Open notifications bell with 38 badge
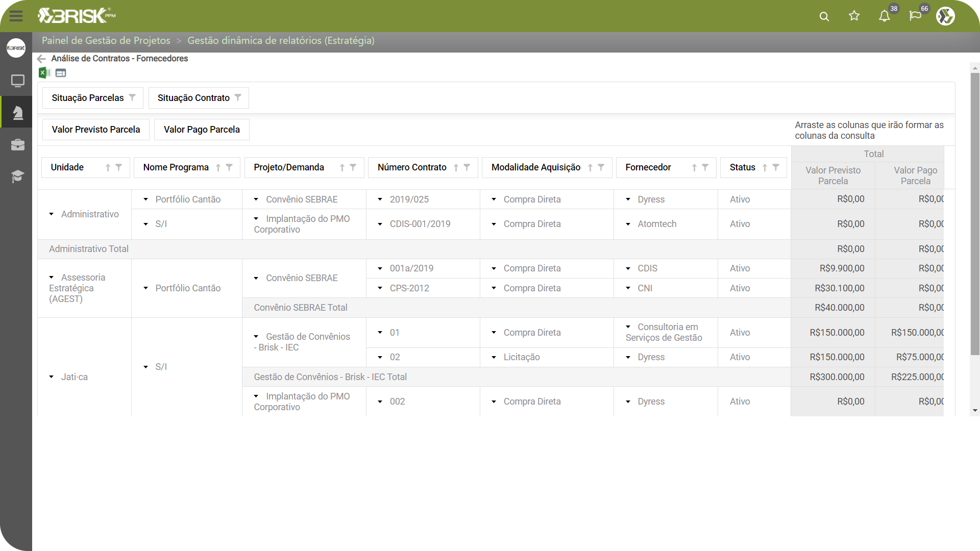Screen dimensions: 980x551 tap(885, 16)
